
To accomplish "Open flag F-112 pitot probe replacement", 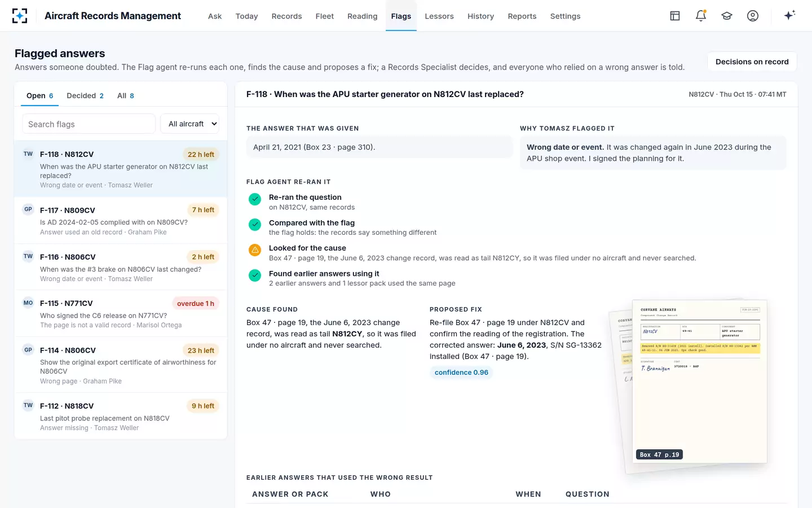I will (121, 416).
